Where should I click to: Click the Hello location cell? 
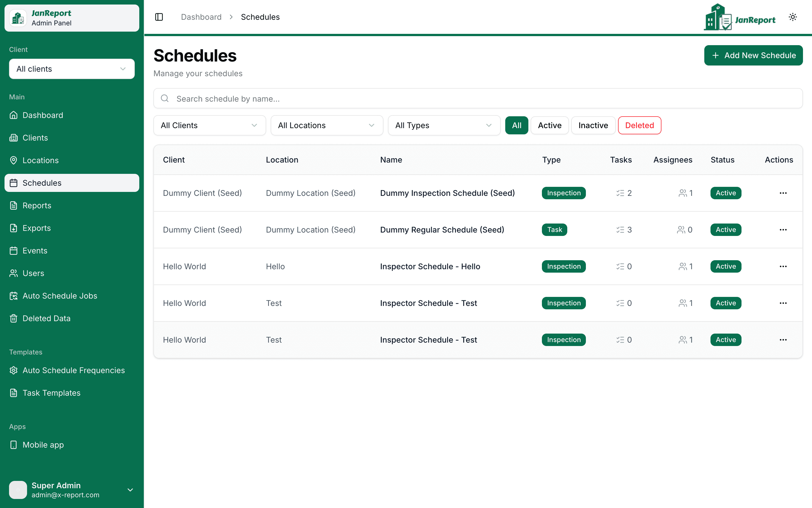pyautogui.click(x=275, y=266)
